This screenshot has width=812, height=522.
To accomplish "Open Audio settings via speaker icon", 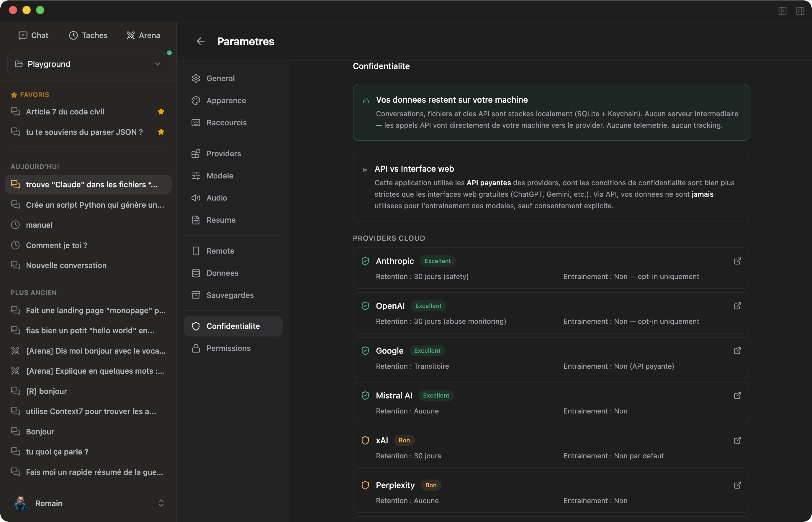I will (196, 198).
